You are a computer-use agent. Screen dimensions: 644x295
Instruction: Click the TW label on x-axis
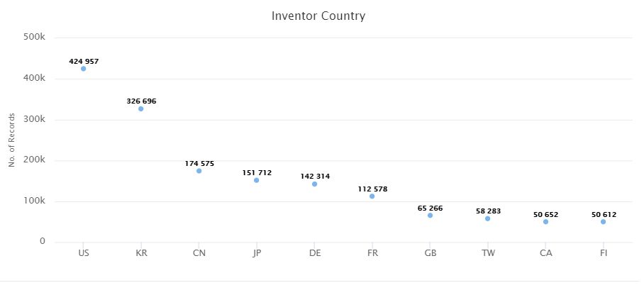488,253
